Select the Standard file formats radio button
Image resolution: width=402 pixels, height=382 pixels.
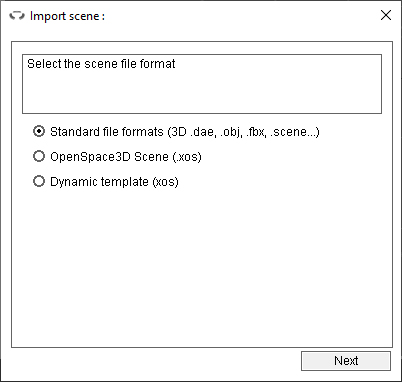tap(39, 131)
